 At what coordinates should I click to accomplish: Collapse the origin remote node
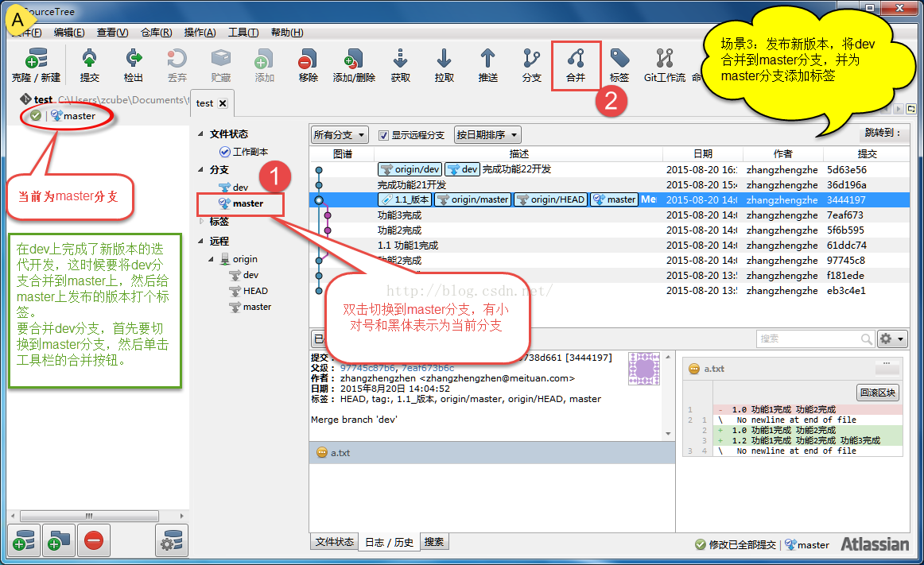pyautogui.click(x=211, y=258)
